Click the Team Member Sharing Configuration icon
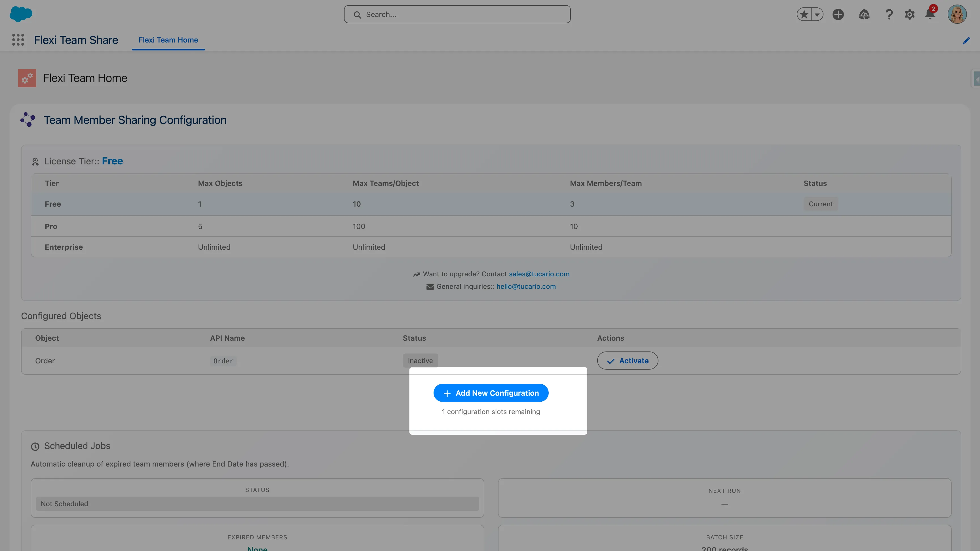 (x=28, y=120)
